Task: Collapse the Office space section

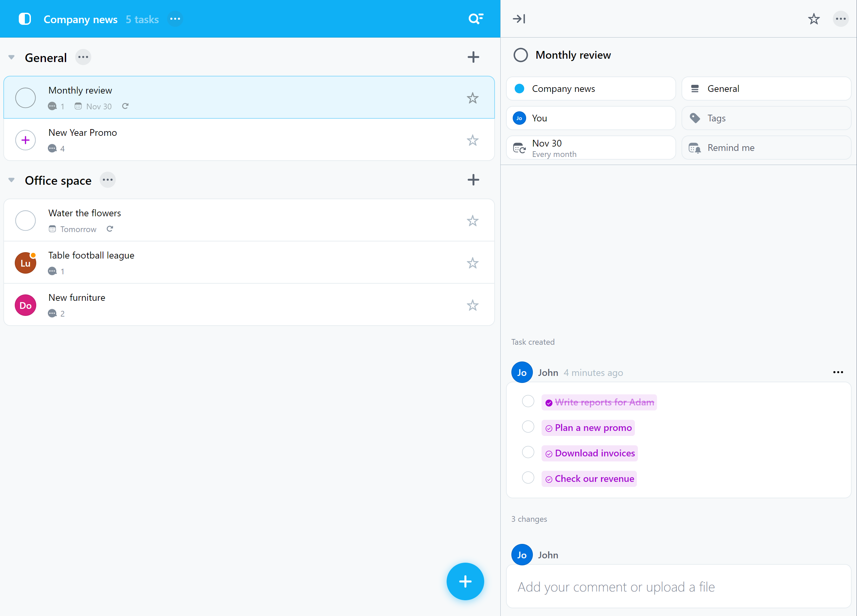Action: (x=11, y=180)
